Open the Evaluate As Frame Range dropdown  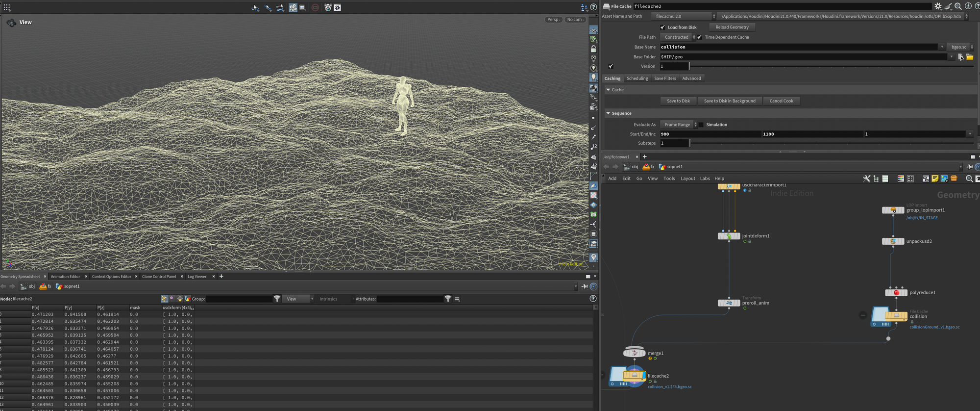[x=679, y=125]
